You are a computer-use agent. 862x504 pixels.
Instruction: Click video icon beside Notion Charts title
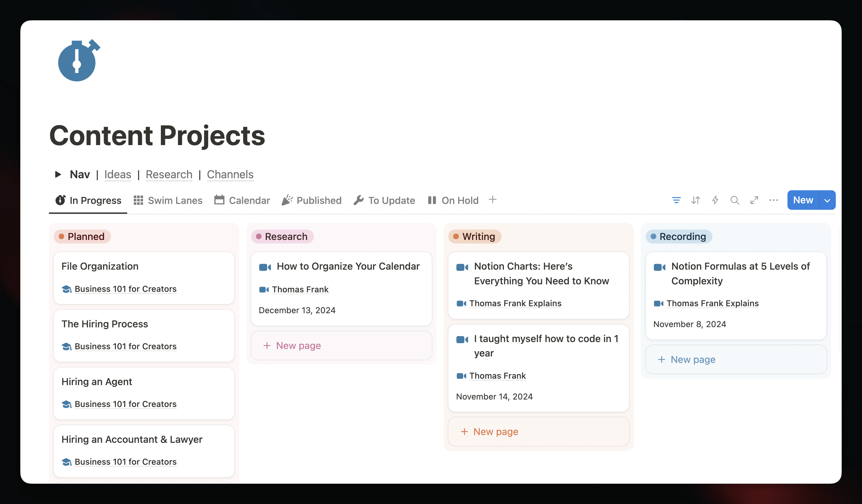click(x=463, y=267)
